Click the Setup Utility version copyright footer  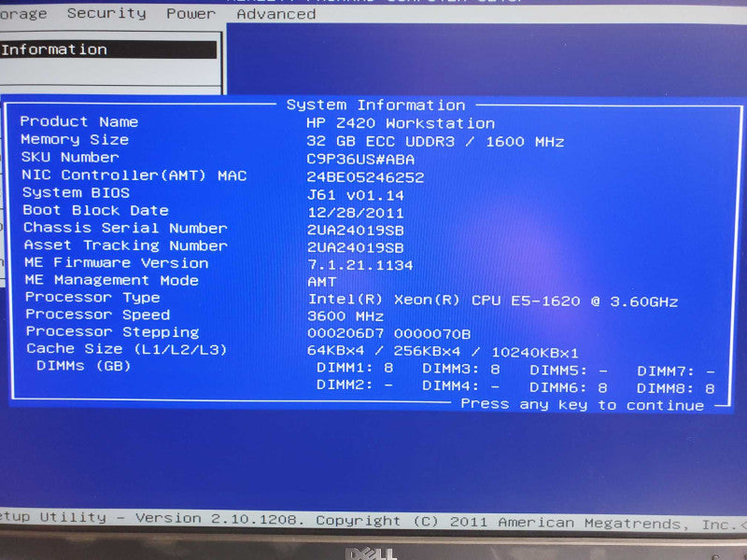(373, 521)
